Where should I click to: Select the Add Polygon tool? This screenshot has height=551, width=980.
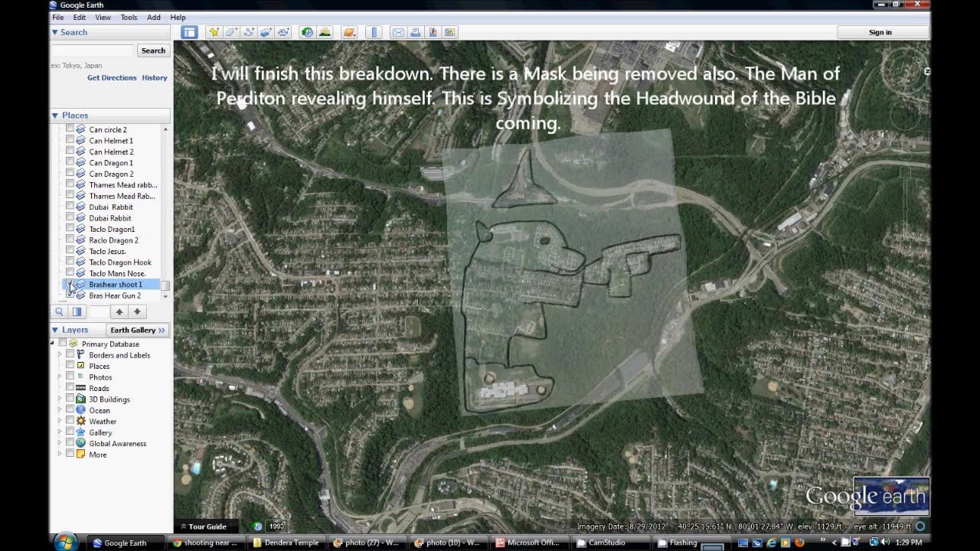click(x=231, y=32)
